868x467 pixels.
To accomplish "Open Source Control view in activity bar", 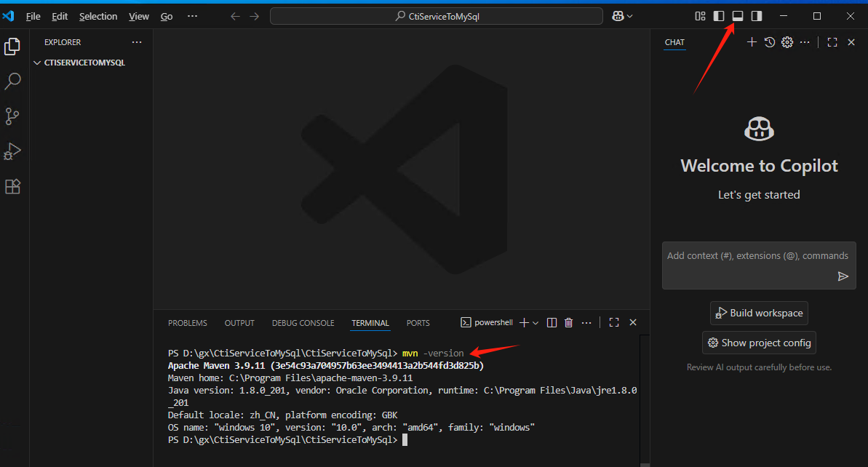I will click(x=12, y=116).
